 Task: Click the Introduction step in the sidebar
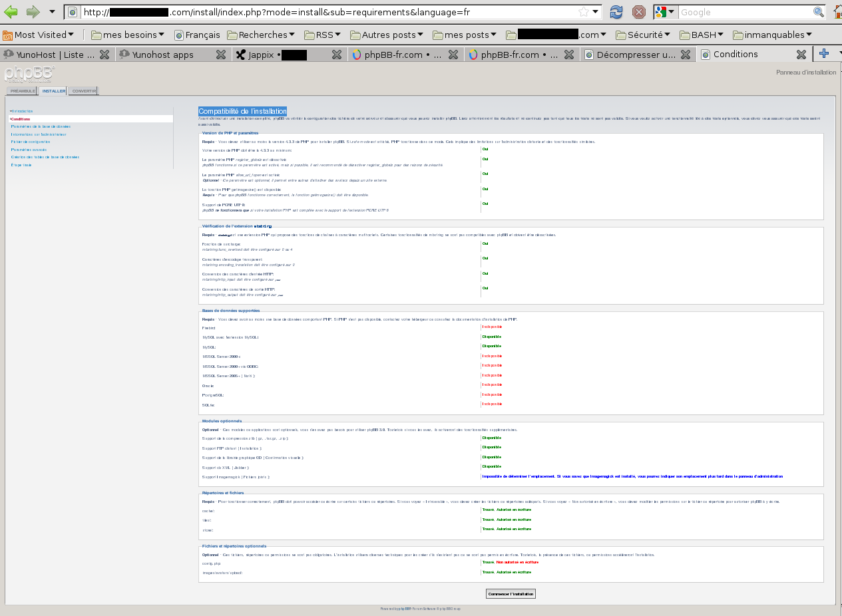point(23,111)
